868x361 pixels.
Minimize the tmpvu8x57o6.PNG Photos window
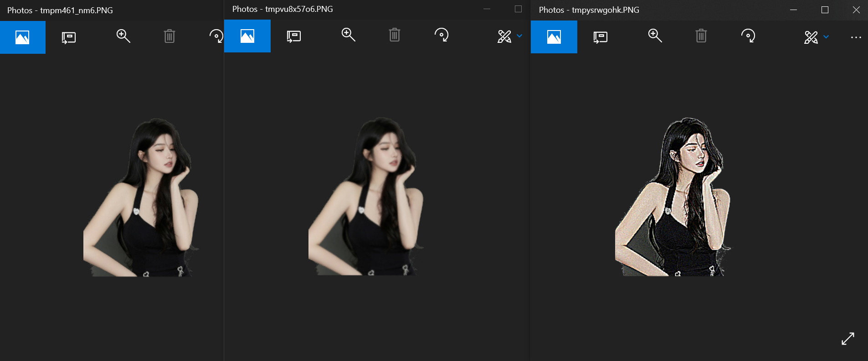click(487, 9)
